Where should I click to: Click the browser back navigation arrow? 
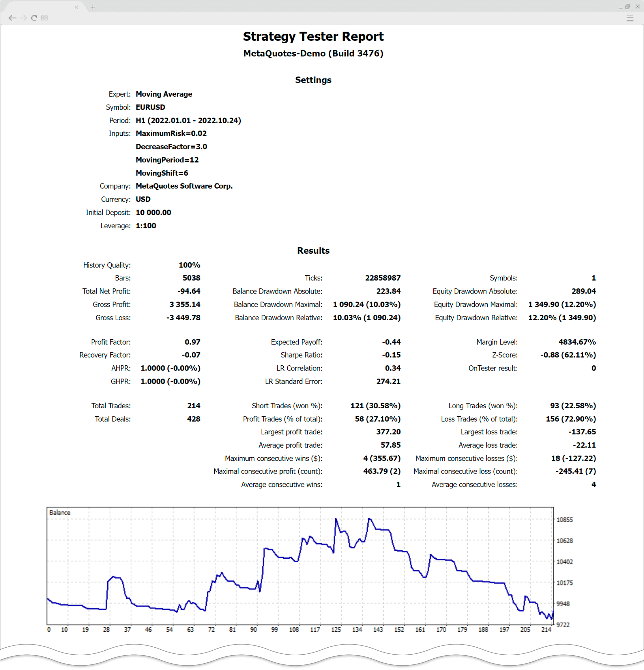(13, 18)
